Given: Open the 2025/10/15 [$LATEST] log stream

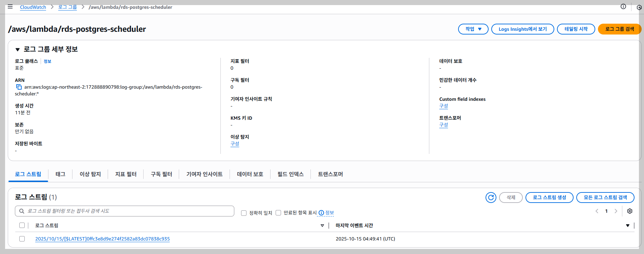Looking at the screenshot, I should pos(103,239).
